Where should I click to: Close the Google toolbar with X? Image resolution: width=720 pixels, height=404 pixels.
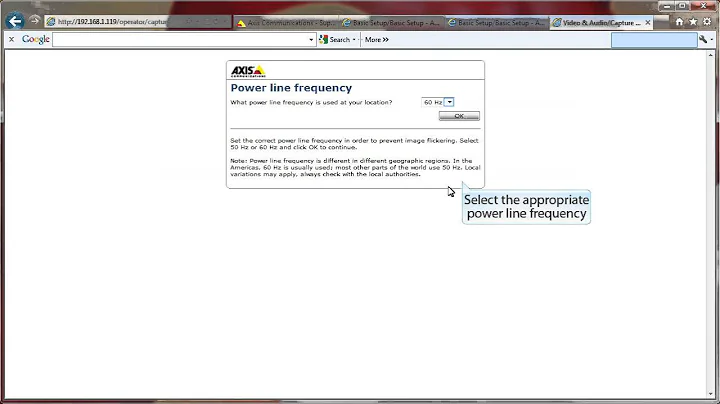click(x=11, y=39)
